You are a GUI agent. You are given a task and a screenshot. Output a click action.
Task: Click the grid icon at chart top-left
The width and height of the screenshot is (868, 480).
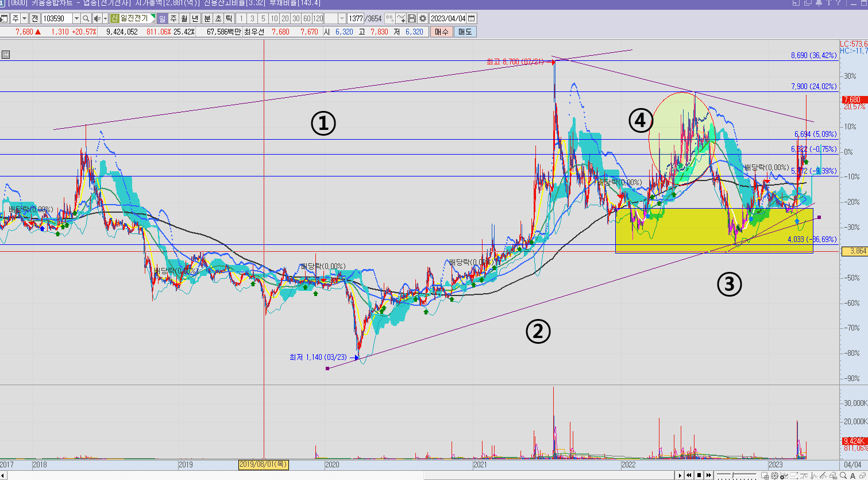coord(5,55)
